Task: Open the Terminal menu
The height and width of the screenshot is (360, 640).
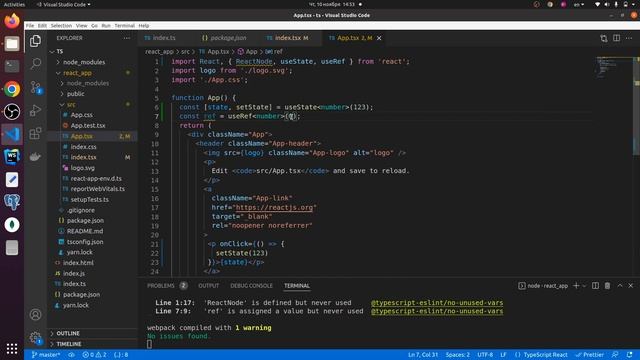Action: tap(124, 25)
